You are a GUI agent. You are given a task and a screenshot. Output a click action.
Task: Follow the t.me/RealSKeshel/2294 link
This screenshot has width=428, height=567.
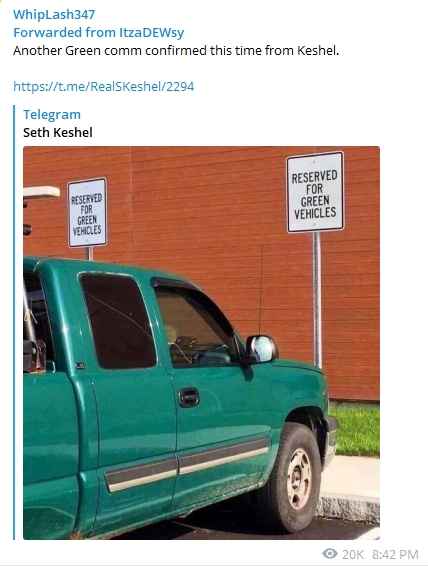pyautogui.click(x=104, y=86)
